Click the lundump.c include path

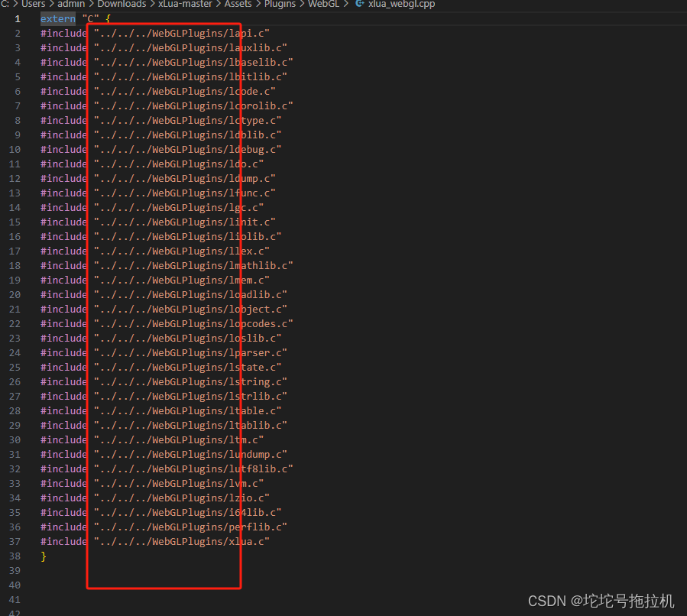click(190, 454)
